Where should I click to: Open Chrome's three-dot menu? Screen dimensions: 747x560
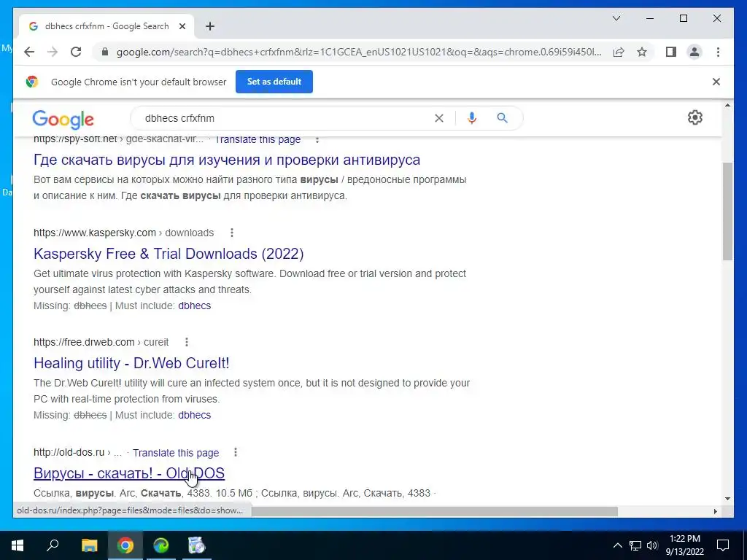pos(718,52)
